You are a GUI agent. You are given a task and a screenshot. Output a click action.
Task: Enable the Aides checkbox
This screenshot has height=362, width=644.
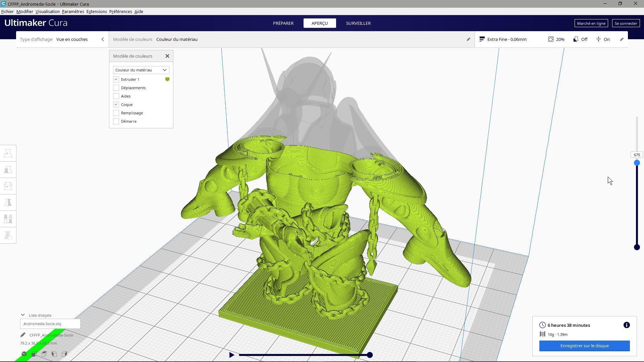(x=116, y=96)
